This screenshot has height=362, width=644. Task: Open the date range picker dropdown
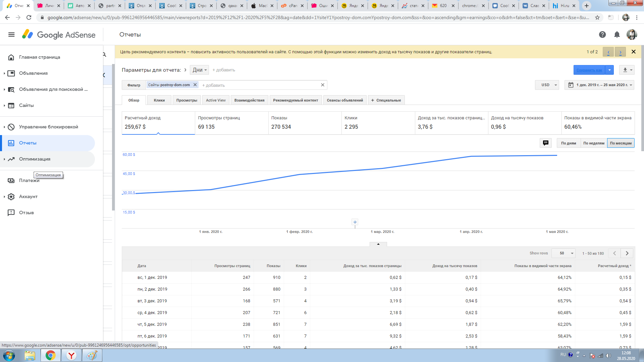tap(599, 85)
